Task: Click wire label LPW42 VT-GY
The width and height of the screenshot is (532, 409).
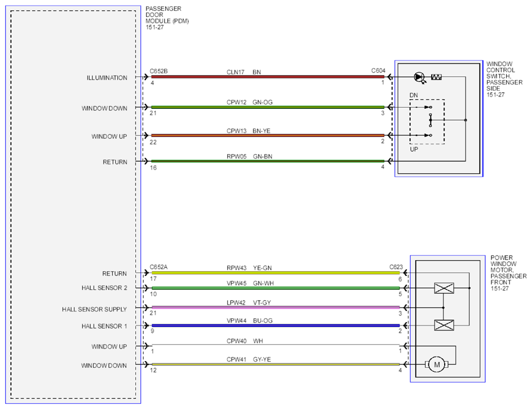Action: pos(249,302)
